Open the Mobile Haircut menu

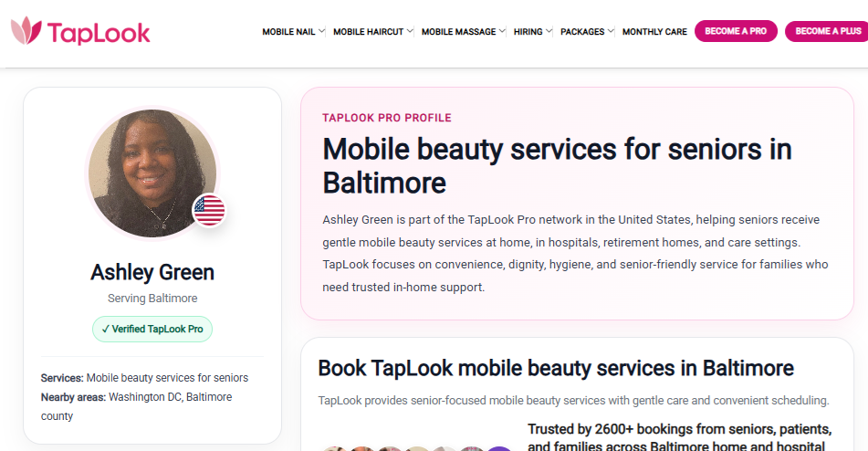(368, 32)
